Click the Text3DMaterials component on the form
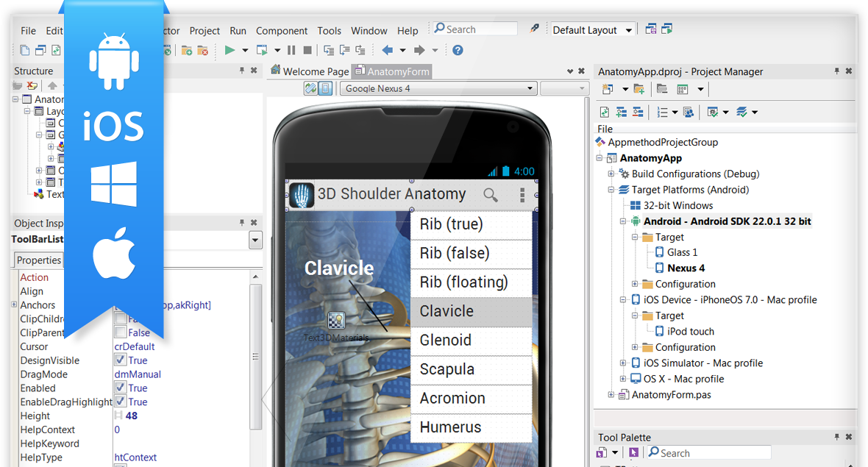This screenshot has width=868, height=467. point(336,320)
